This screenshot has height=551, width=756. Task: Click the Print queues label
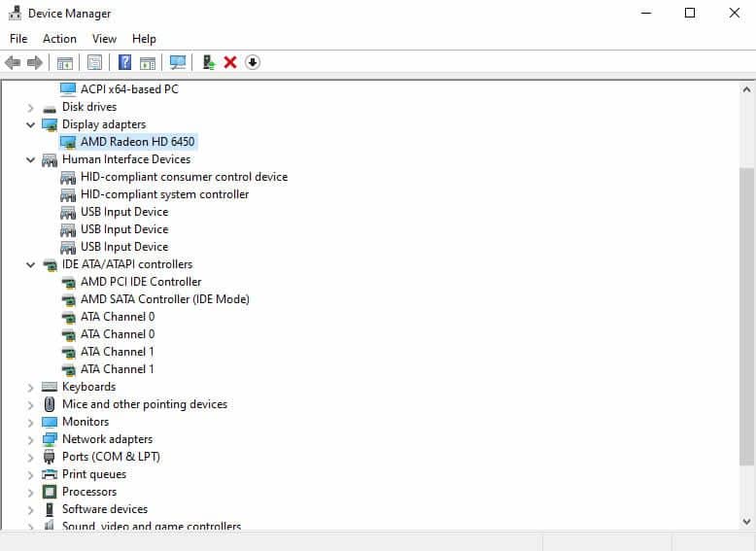pos(94,474)
